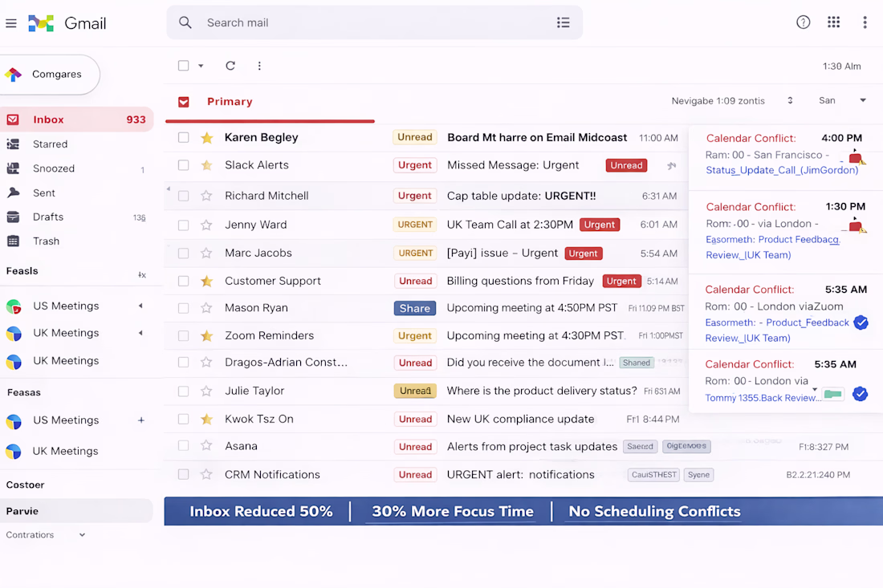Open the Google apps grid icon
The image size is (883, 588).
(x=833, y=22)
